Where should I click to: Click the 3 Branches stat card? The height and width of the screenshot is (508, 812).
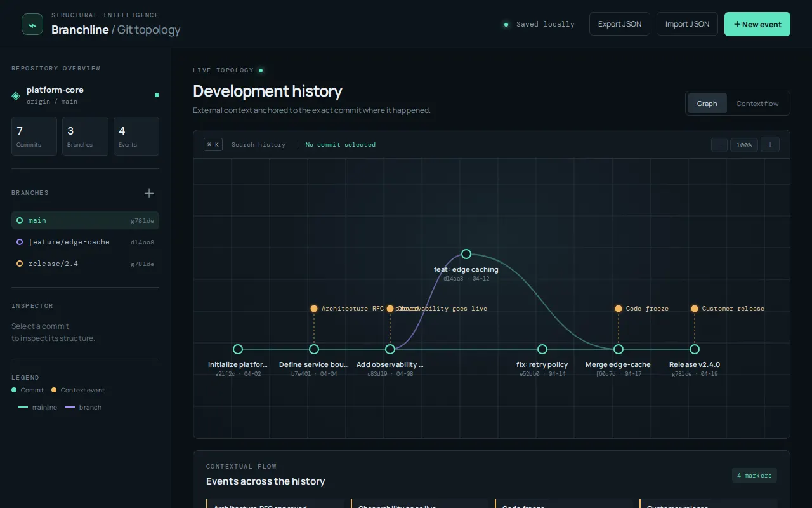[85, 136]
